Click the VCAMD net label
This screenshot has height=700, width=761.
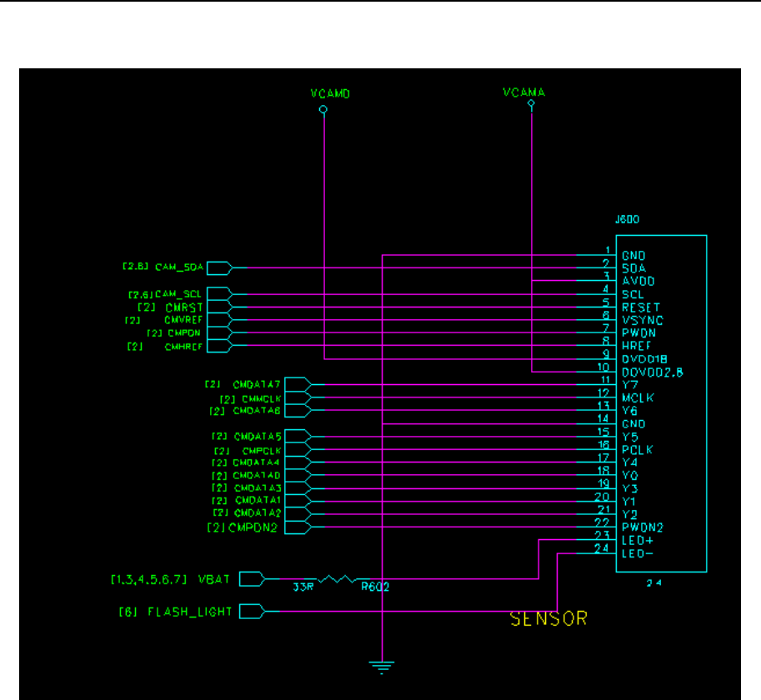[331, 93]
